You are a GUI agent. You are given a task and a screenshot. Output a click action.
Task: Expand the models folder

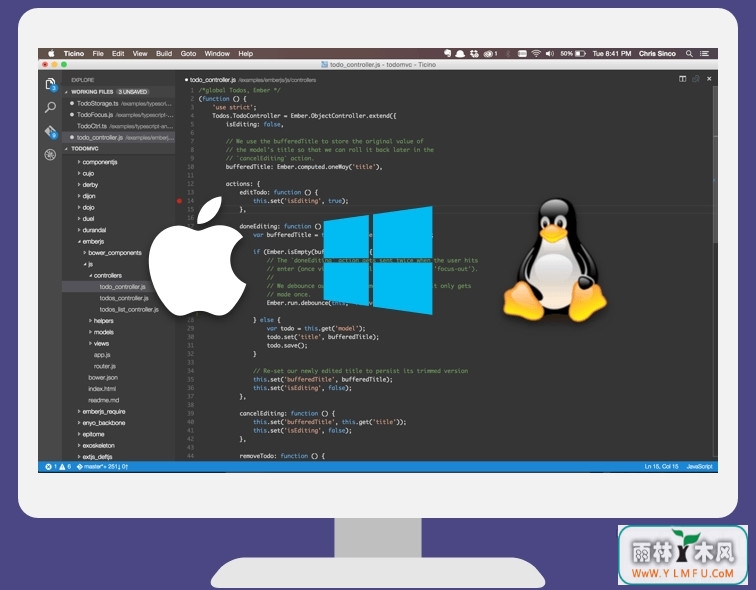pos(90,332)
